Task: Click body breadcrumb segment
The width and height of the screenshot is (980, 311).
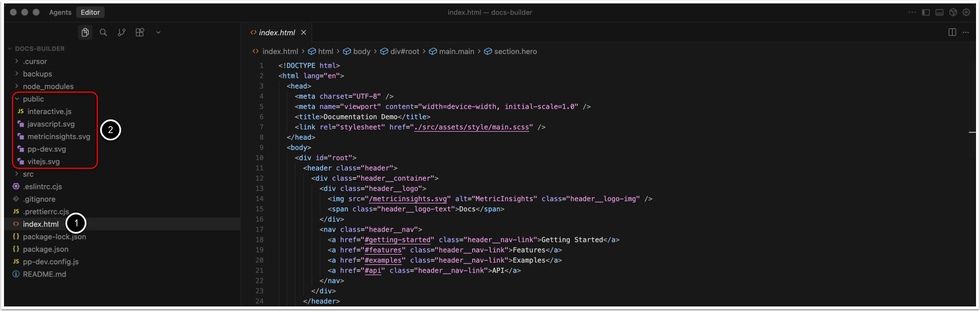Action: click(x=362, y=51)
